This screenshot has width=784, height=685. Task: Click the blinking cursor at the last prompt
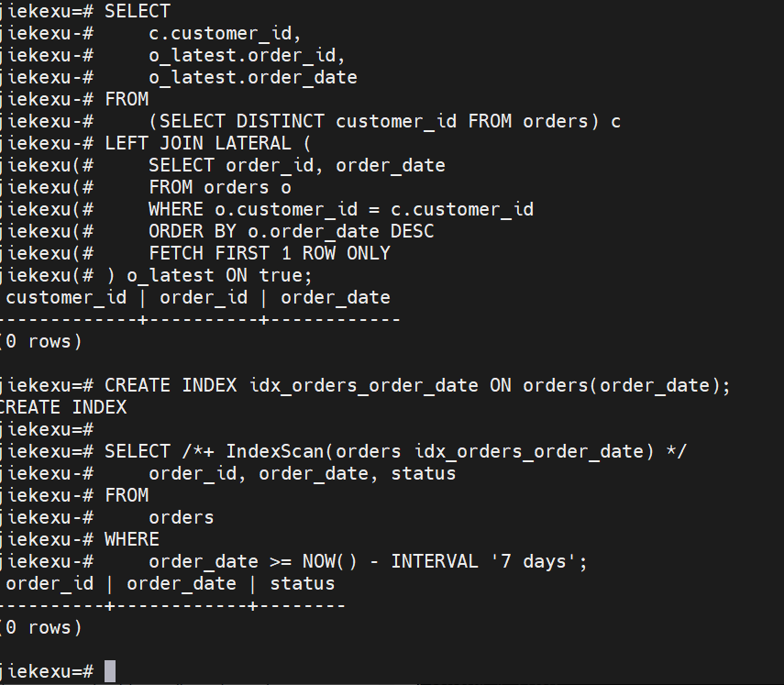[x=110, y=670]
